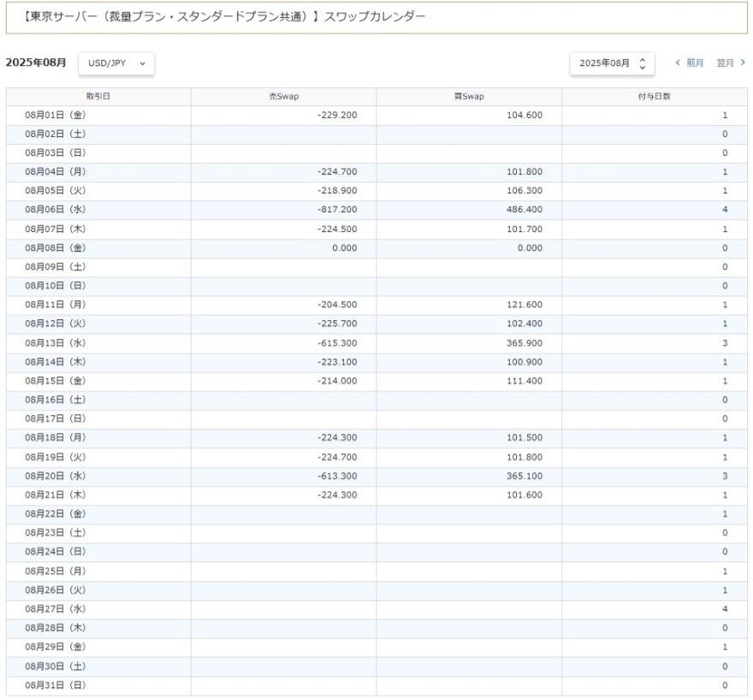Select buy swap value 104.600
This screenshot has width=753, height=700.
tap(525, 116)
